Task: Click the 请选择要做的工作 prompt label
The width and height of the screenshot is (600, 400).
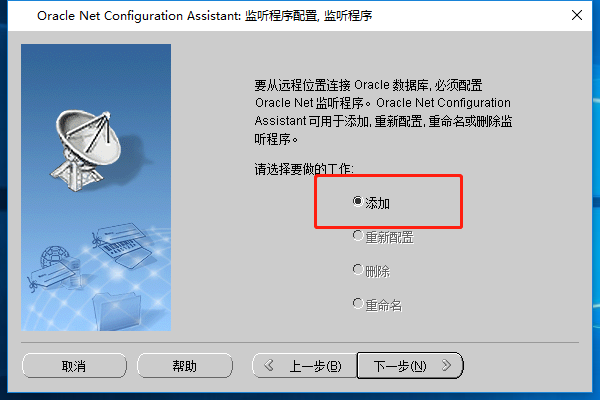Action: (x=304, y=169)
